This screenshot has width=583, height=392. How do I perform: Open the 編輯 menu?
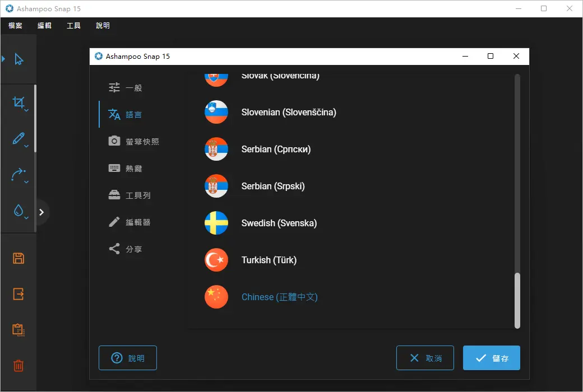(45, 26)
